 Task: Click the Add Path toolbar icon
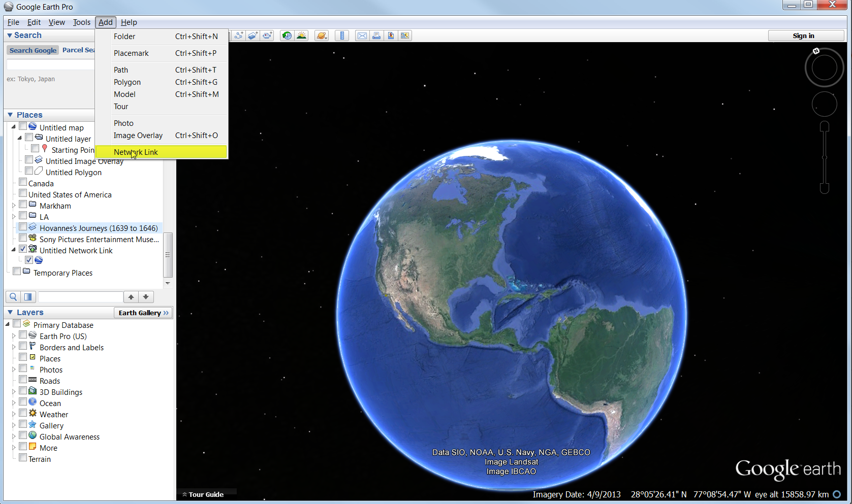(239, 36)
